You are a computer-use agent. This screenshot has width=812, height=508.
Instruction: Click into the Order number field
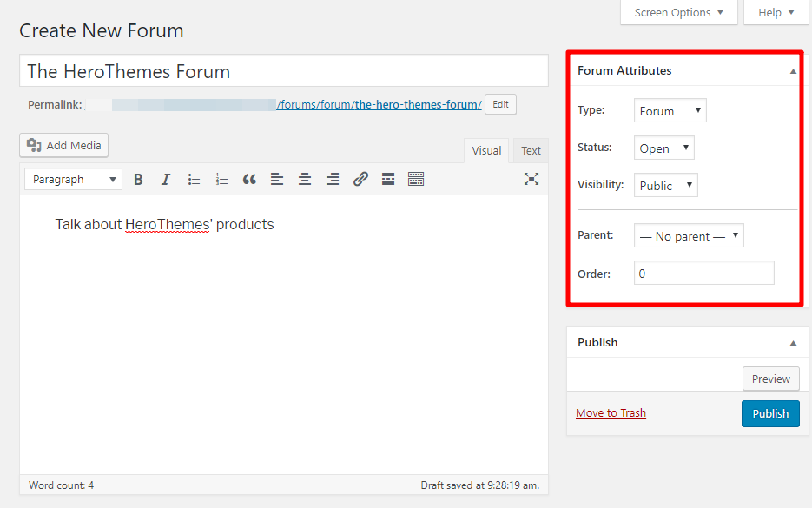coord(703,273)
